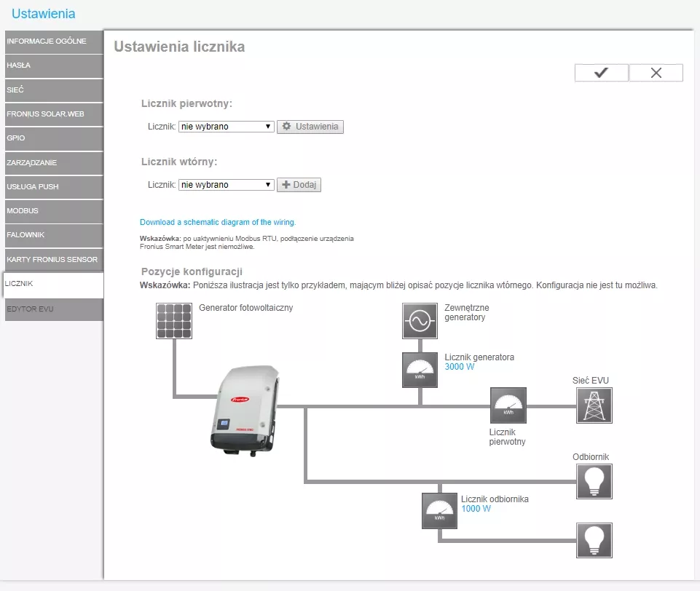
Task: Click the consumer meter gauge icon
Action: (439, 510)
